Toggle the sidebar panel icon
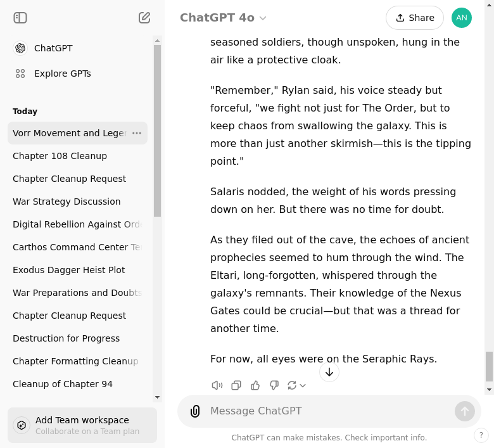 pyautogui.click(x=20, y=18)
